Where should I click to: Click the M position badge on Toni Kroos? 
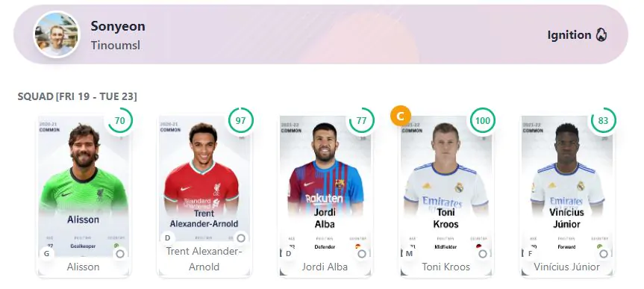tap(409, 254)
